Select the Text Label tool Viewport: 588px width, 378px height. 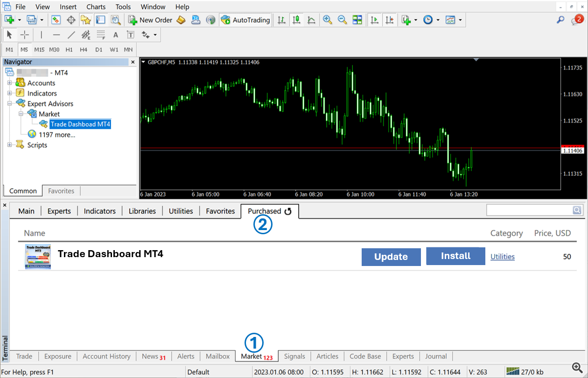(x=131, y=35)
